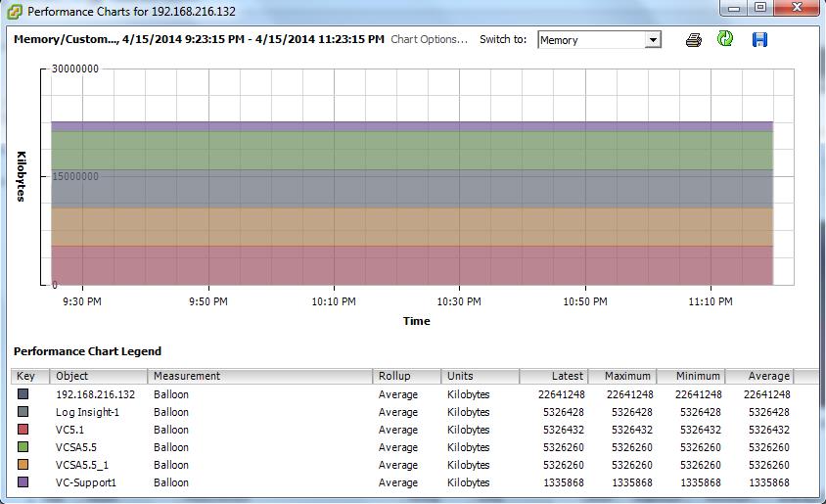The width and height of the screenshot is (826, 504).
Task: Click the orange VCSA5.5_1 band in chart
Action: 412,226
